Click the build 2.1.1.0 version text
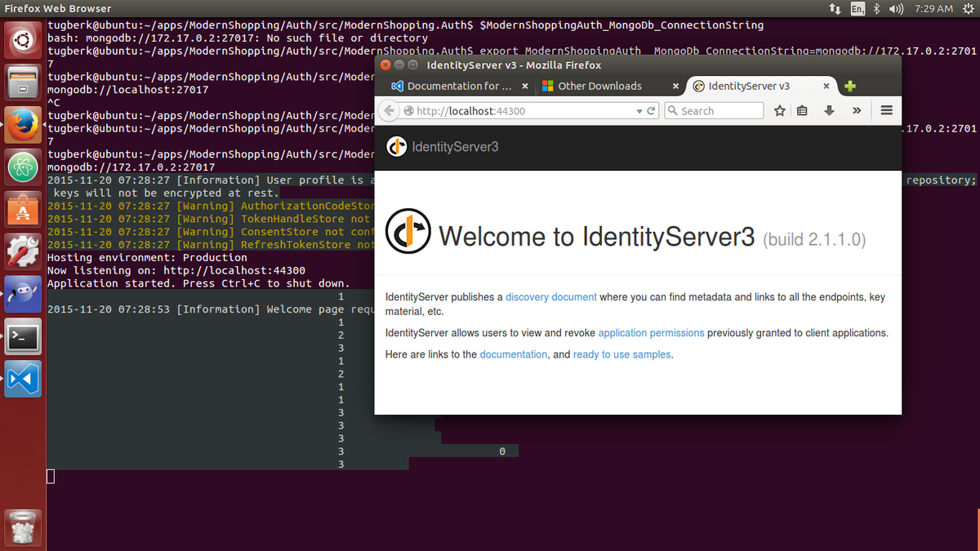 [x=814, y=239]
